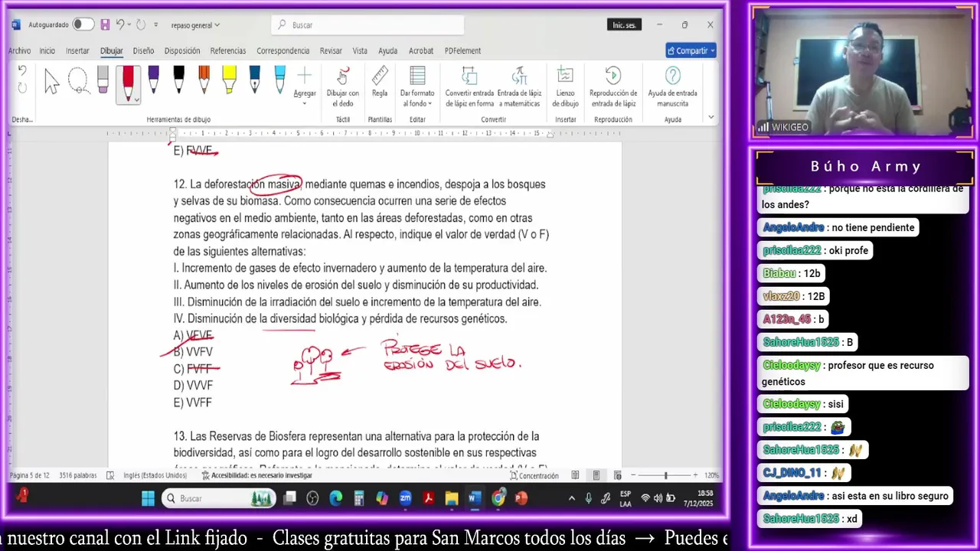Switch to the Insertar tab
The image size is (980, 551).
pyautogui.click(x=77, y=51)
